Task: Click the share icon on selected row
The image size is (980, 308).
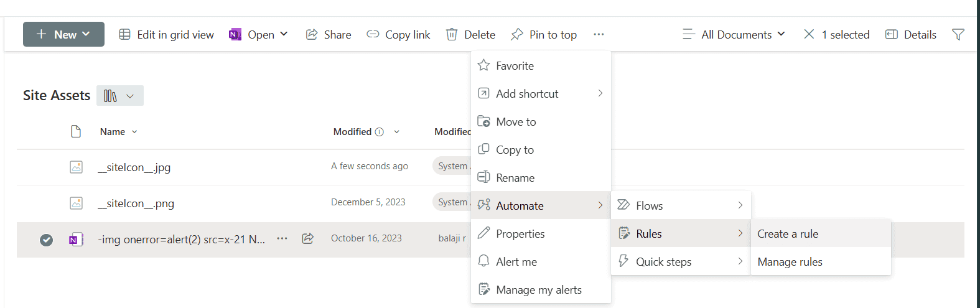Action: [x=307, y=238]
